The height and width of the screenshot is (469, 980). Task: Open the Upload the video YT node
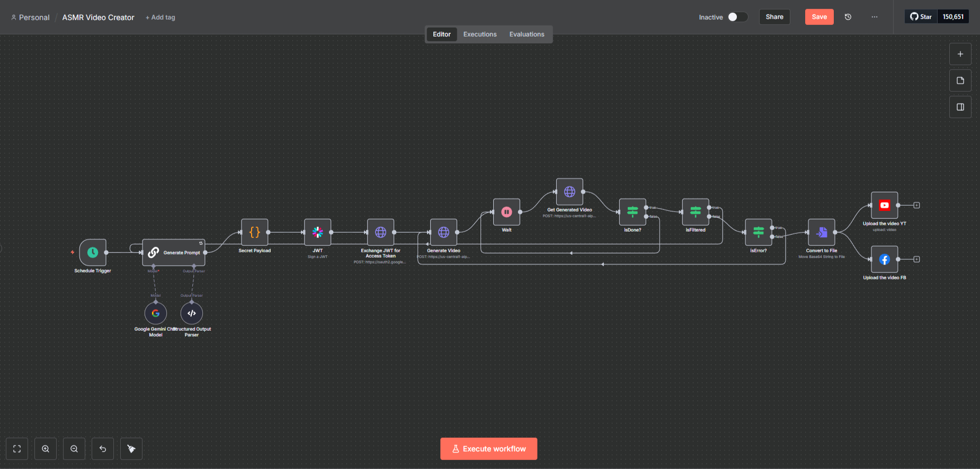(x=884, y=205)
